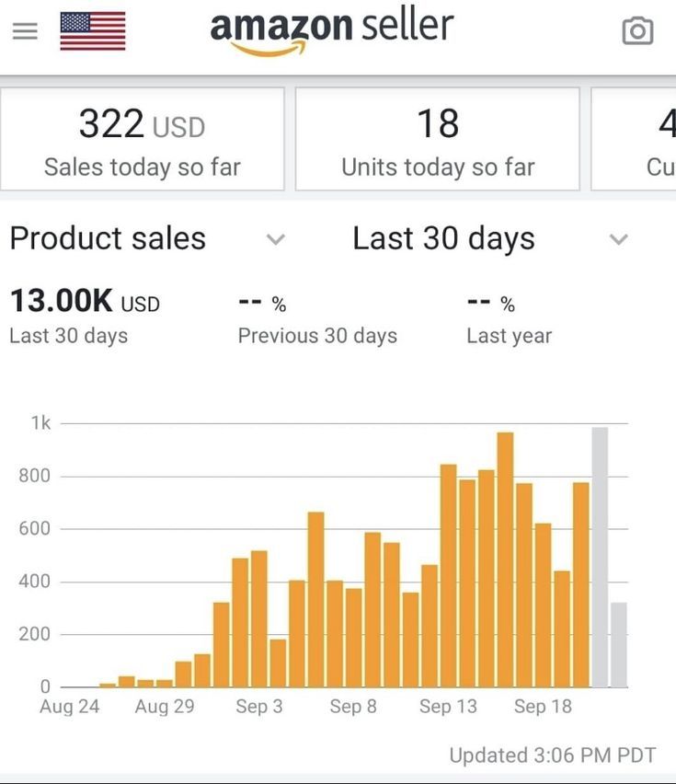Screen dimensions: 676x784
Task: Select the short gray bar for today
Action: (x=619, y=644)
